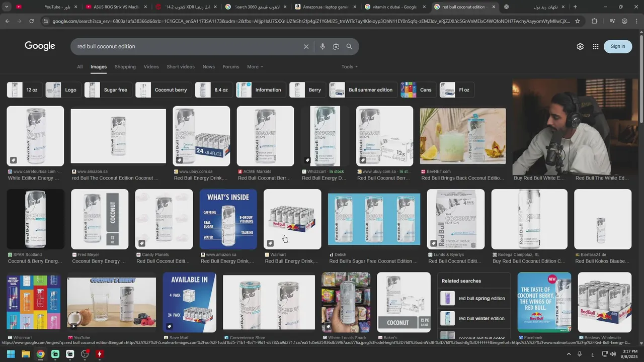The image size is (644, 362).
Task: Open taskbar clock and date
Action: click(630, 354)
